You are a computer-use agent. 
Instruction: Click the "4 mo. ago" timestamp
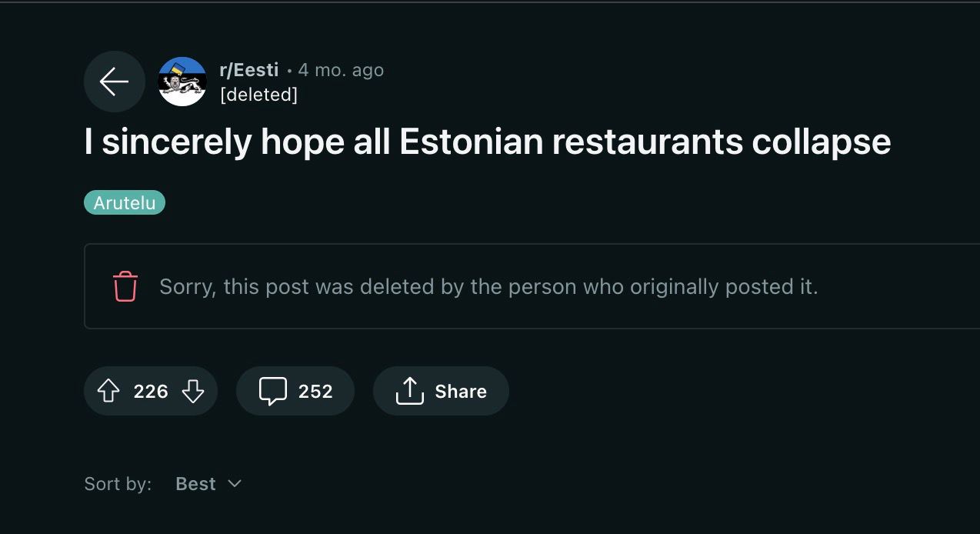click(341, 70)
